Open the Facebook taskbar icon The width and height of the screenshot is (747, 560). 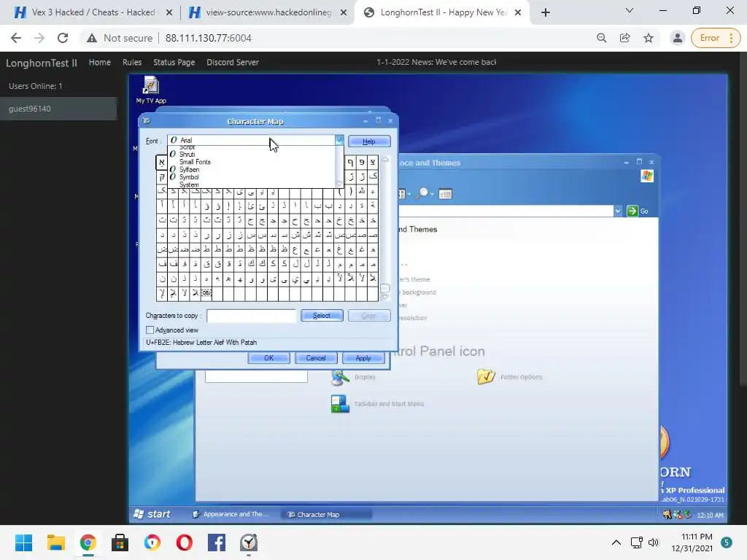[217, 542]
